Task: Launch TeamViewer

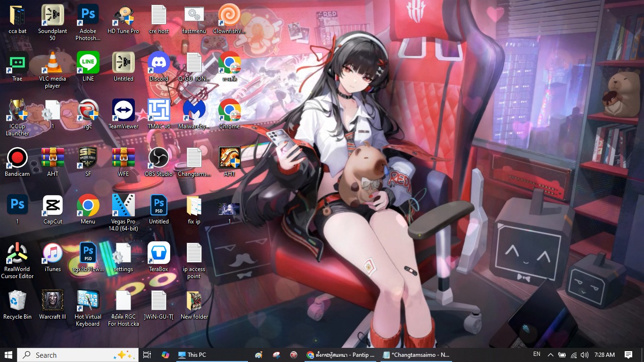Action: tap(124, 115)
